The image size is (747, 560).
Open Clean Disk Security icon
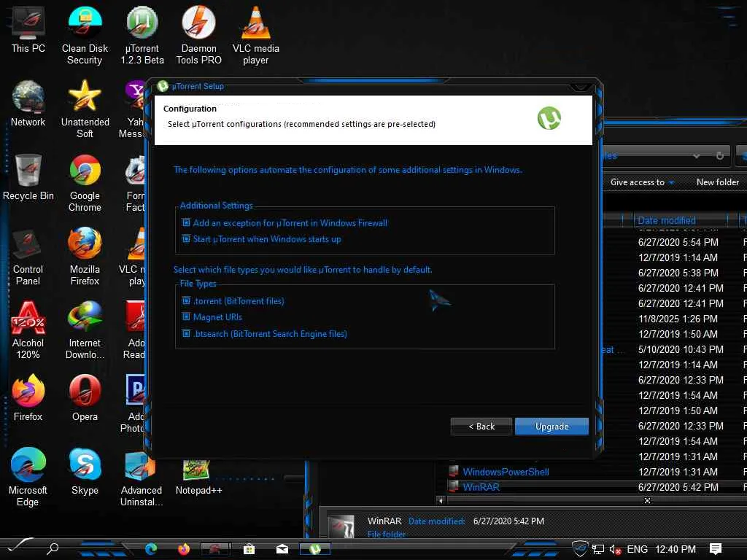pos(85,35)
